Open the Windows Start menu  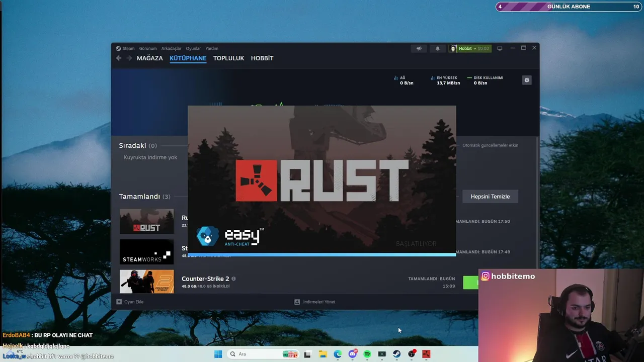[218, 354]
